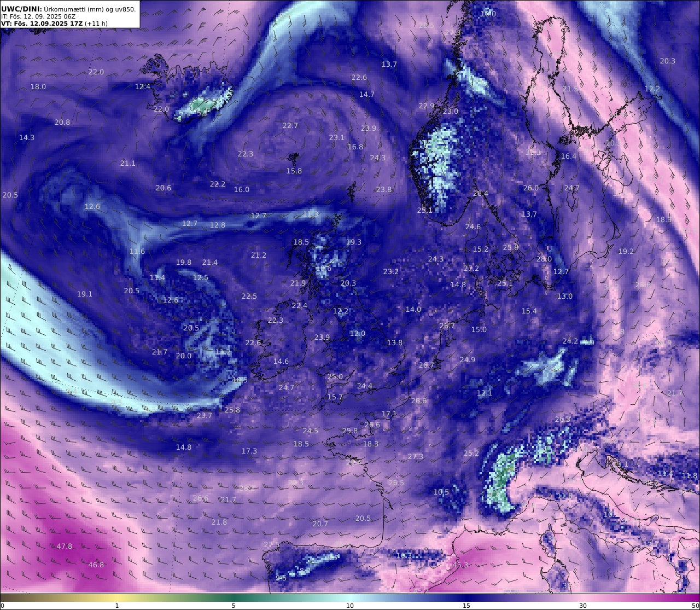Click the 21.4 map value
This screenshot has height=610, width=700.
[210, 263]
